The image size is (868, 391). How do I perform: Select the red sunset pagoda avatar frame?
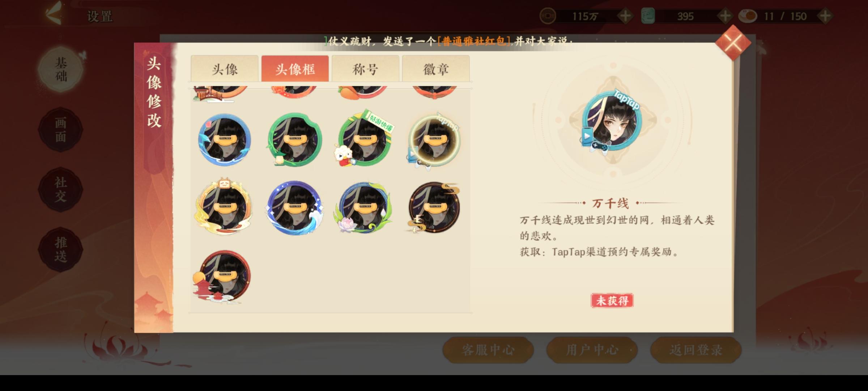[x=222, y=277]
